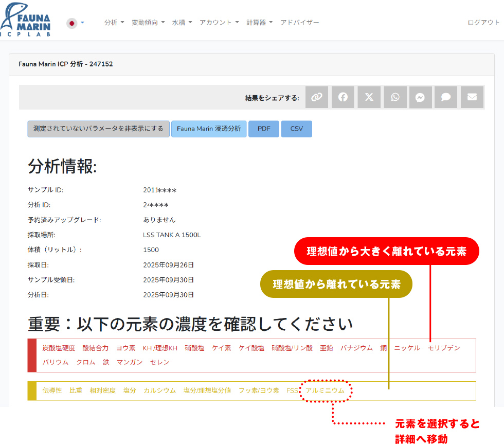Click the ログアウト link

pyautogui.click(x=483, y=23)
